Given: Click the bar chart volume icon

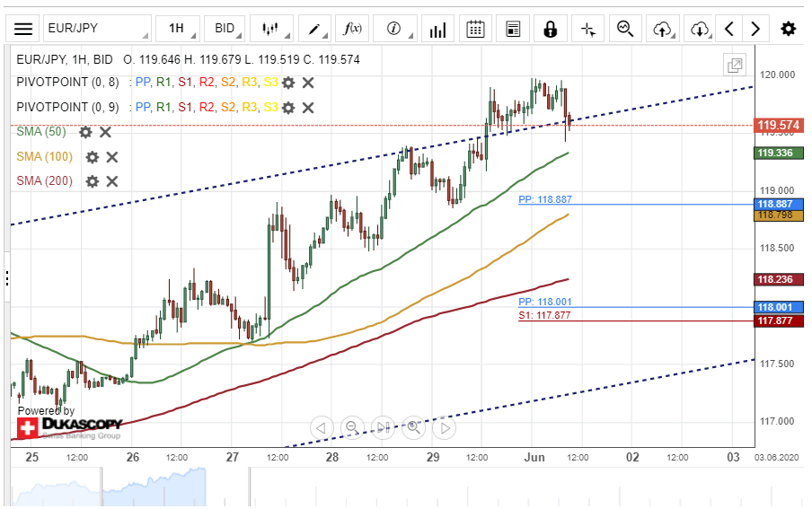Looking at the screenshot, I should tap(437, 29).
